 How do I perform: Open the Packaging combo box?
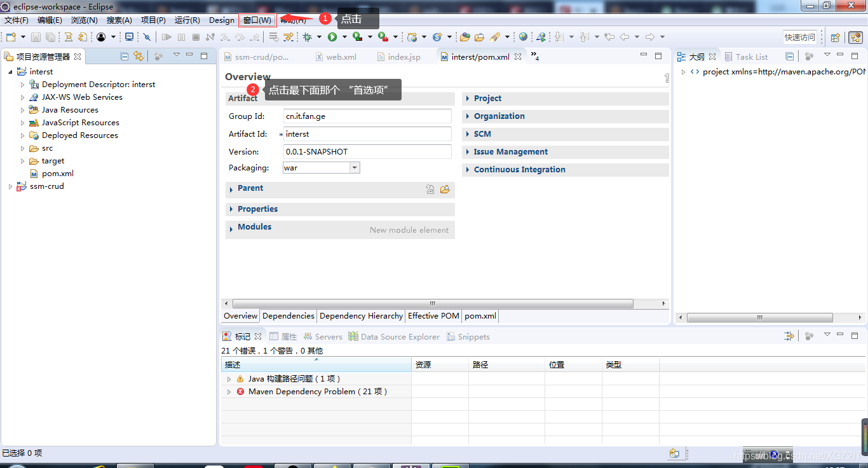point(322,168)
